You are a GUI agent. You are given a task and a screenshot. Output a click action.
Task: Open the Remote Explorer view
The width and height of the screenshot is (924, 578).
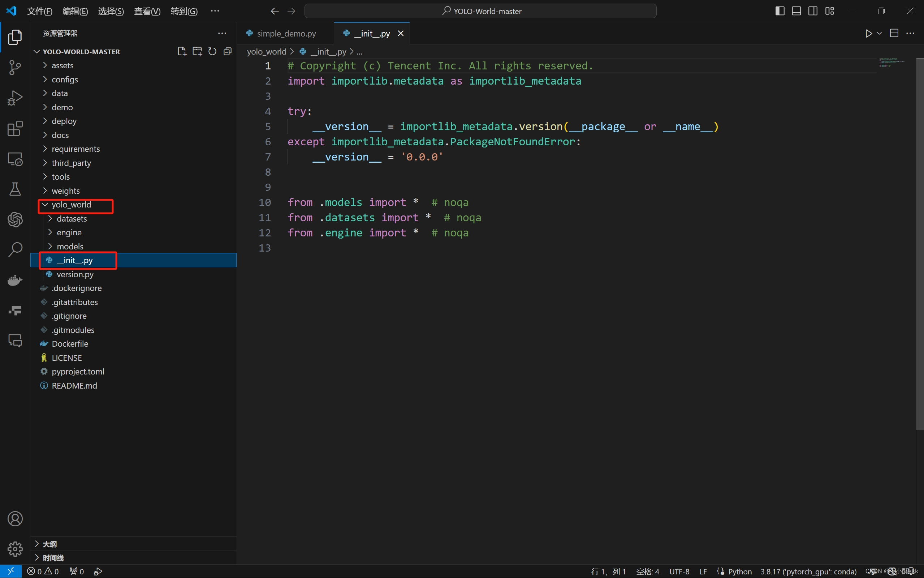coord(15,159)
